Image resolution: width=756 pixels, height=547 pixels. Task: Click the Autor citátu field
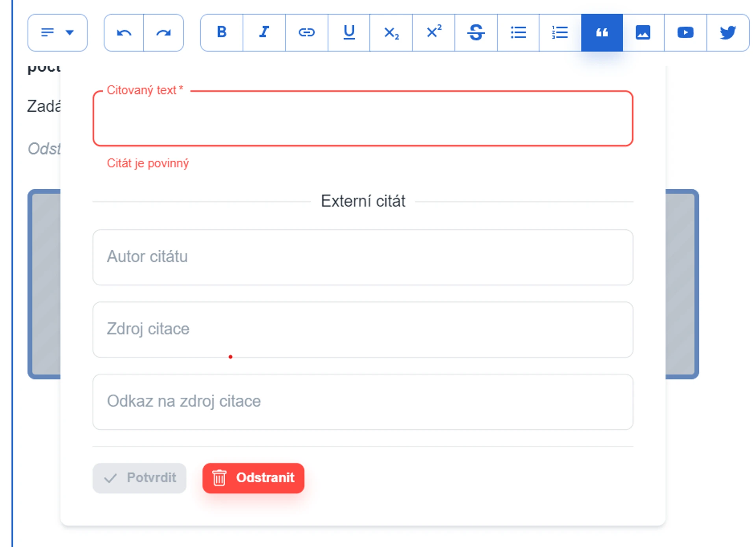point(363,257)
